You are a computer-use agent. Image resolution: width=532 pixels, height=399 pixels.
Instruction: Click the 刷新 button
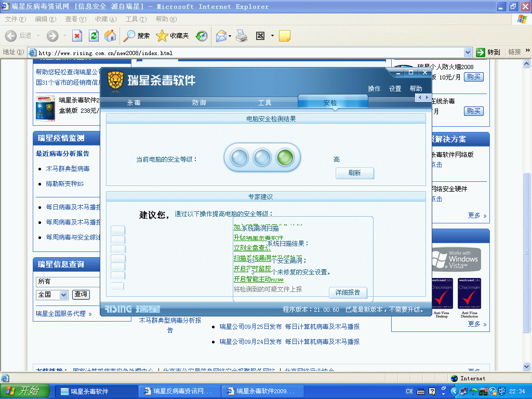point(355,172)
